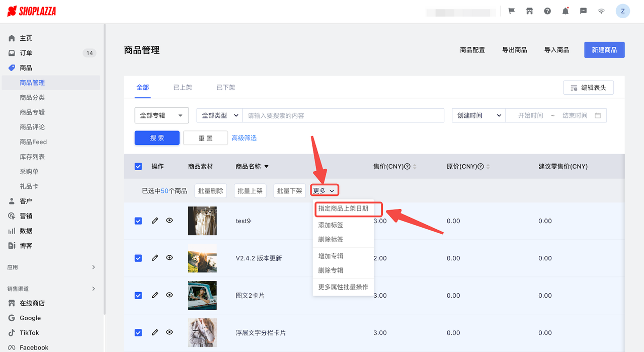Viewport: 644px width, 352px height.
Task: Open messages via the chat bubble icon
Action: 583,11
